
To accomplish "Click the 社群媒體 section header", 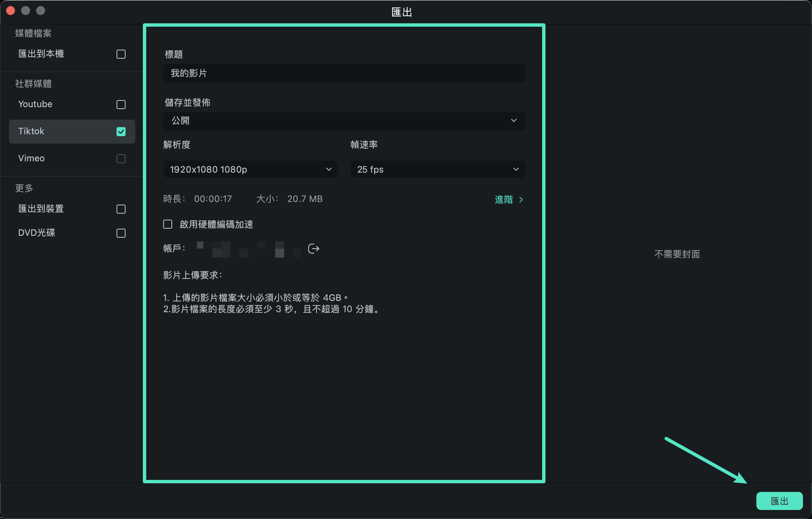I will pyautogui.click(x=33, y=83).
